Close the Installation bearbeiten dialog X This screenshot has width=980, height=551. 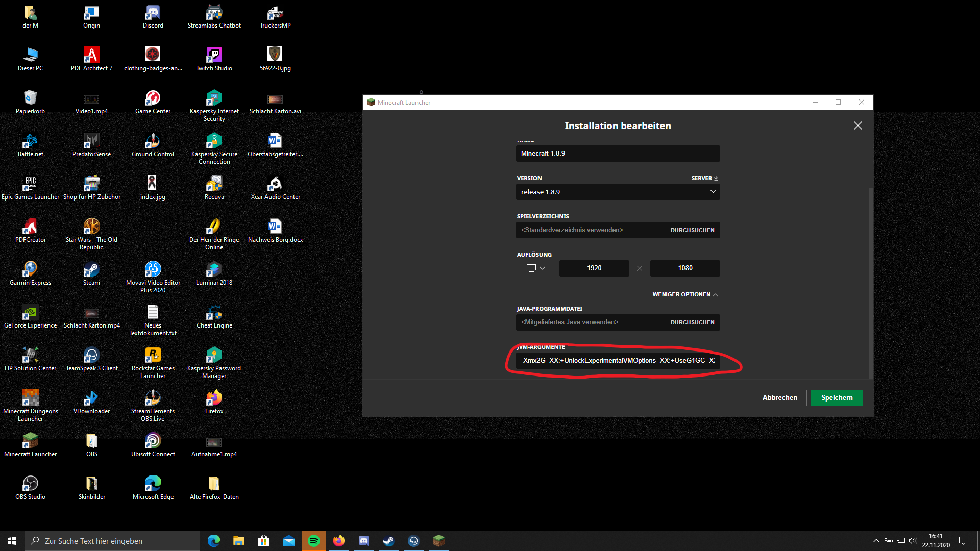(858, 126)
